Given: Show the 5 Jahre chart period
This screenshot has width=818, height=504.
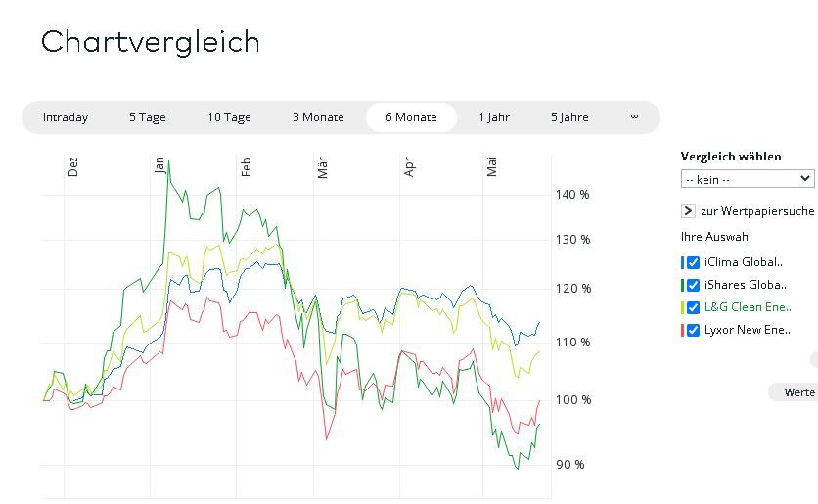Looking at the screenshot, I should 569,117.
